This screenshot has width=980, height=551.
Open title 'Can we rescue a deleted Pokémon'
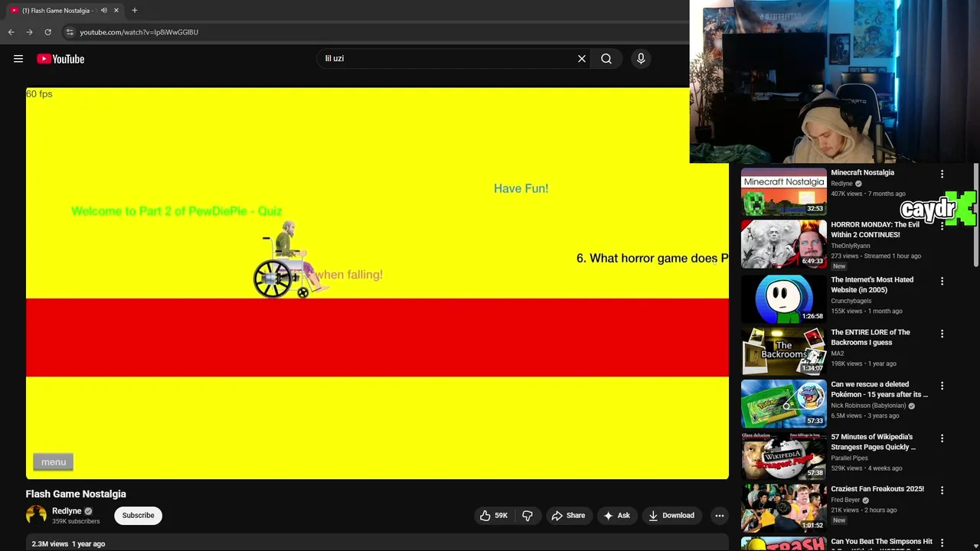pyautogui.click(x=880, y=390)
